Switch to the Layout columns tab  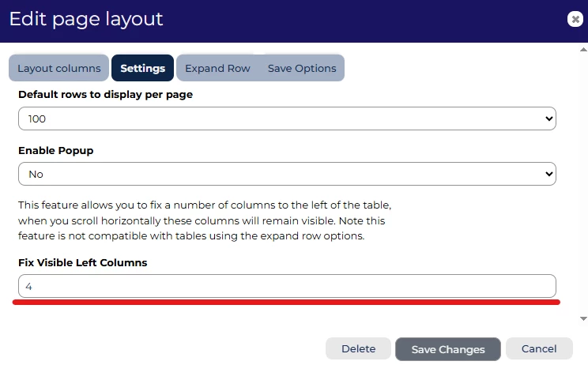coord(59,68)
